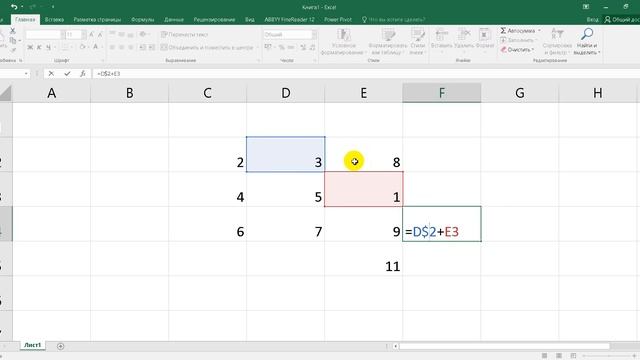The height and width of the screenshot is (360, 640).
Task: Click column header F
Action: [442, 93]
